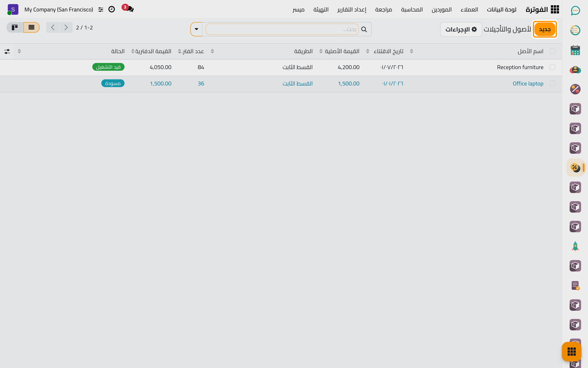This screenshot has height=368, width=588.
Task: Click the مسودة draft status badge
Action: [113, 83]
